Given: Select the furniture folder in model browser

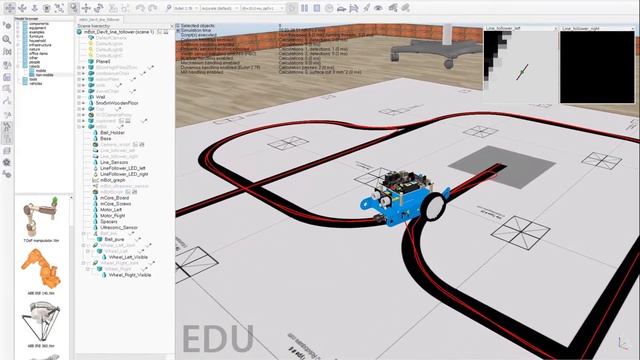Looking at the screenshot, I should coord(36,36).
